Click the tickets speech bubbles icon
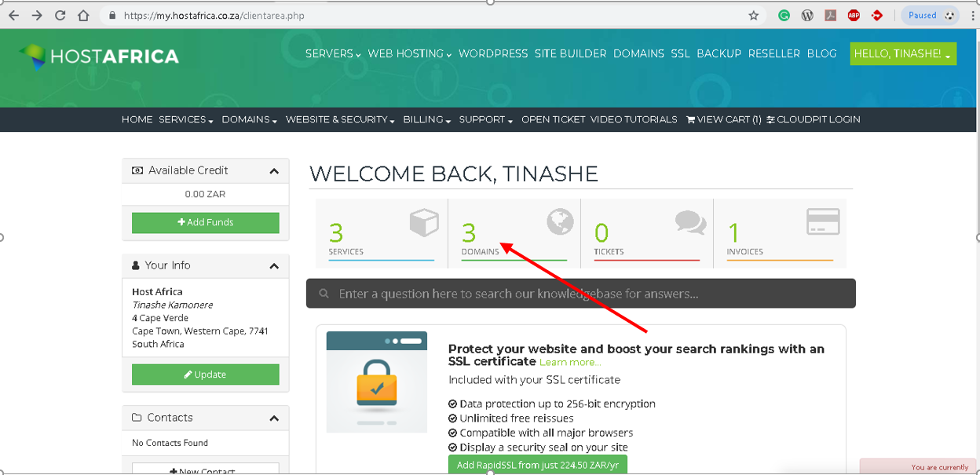 tap(691, 222)
